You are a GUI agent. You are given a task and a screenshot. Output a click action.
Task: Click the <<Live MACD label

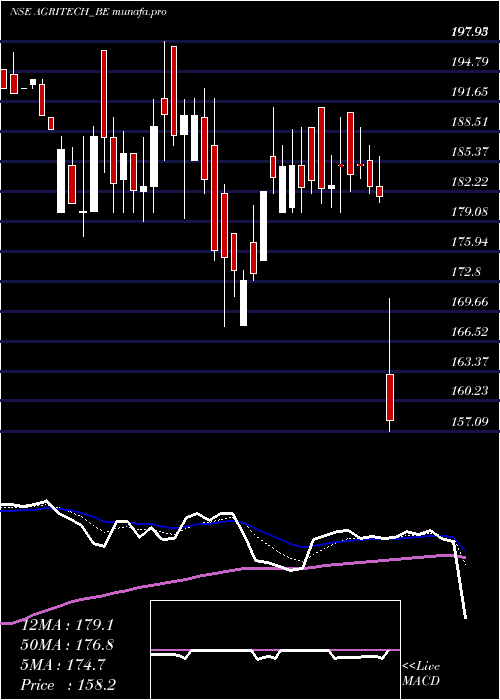tap(421, 674)
